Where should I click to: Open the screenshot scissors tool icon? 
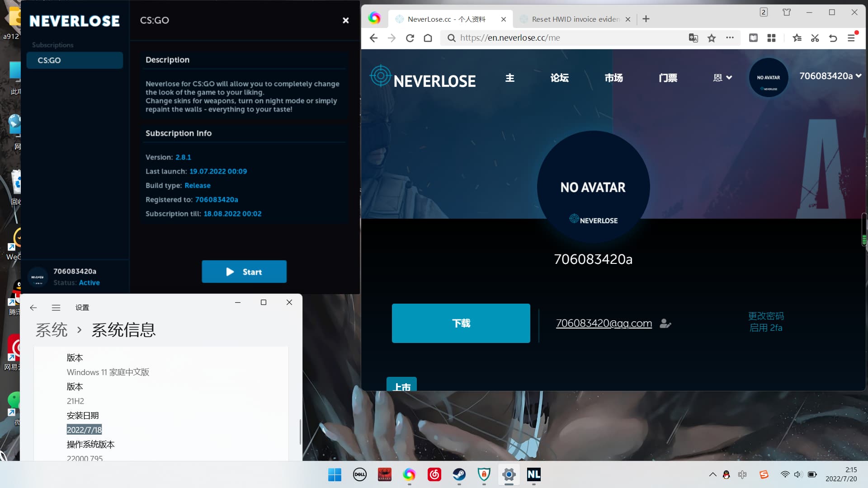(x=815, y=38)
